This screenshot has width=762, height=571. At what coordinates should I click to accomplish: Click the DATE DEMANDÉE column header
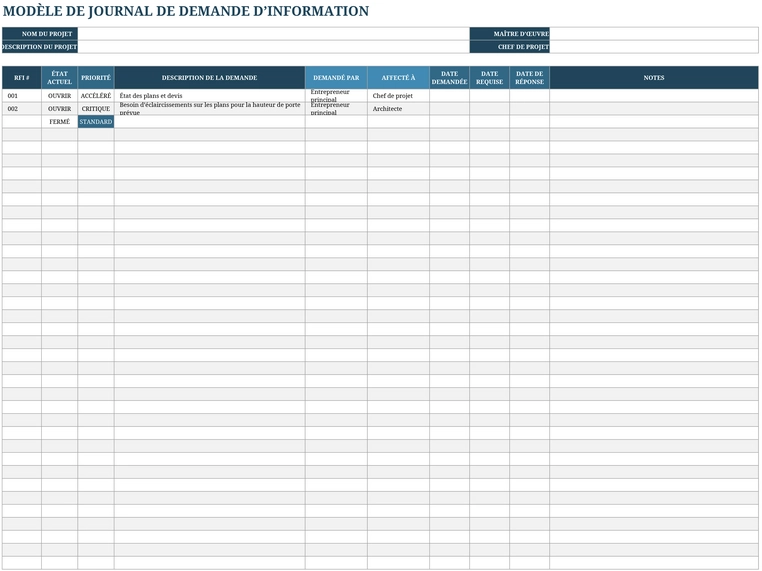450,78
